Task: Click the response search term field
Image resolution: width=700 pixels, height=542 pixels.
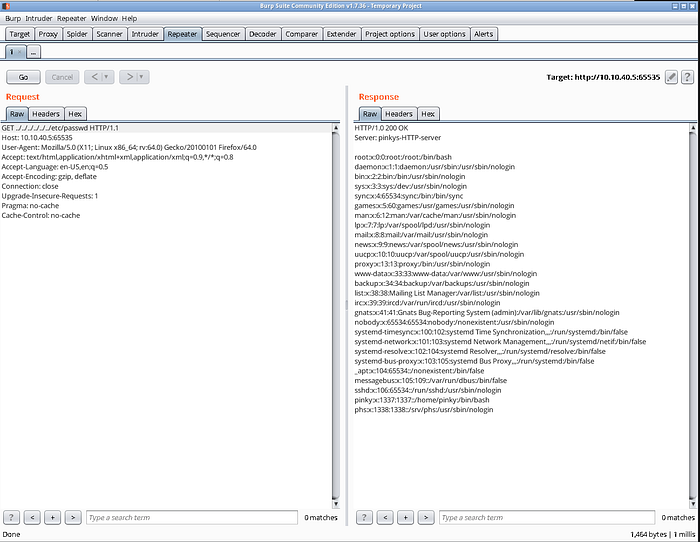Action: tap(545, 517)
